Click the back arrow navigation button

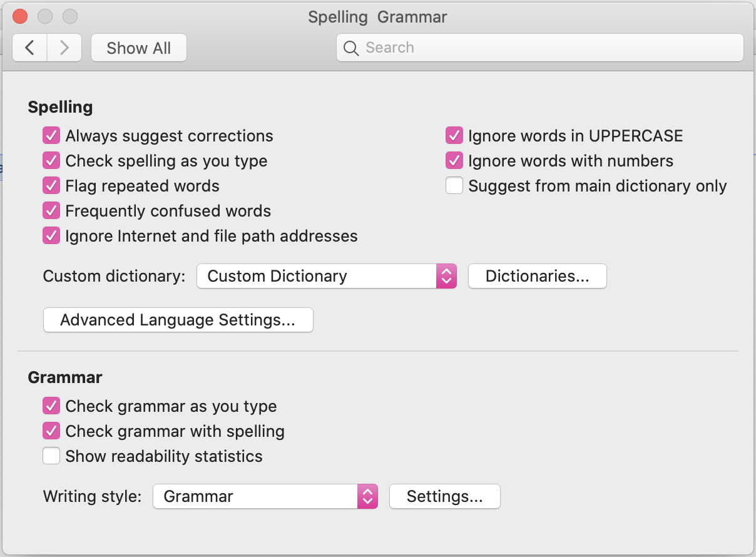point(30,48)
